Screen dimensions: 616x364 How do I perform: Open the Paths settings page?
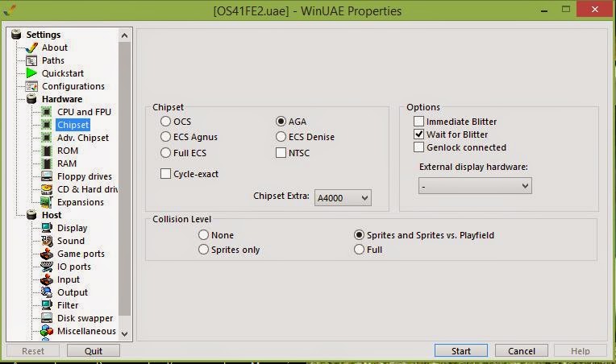click(53, 60)
